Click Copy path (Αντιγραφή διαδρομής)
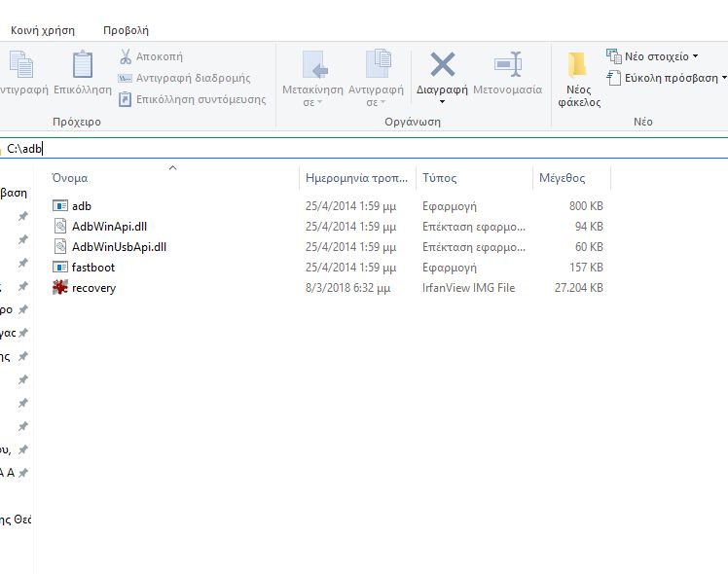Screen dimensions: 728x574 pyautogui.click(x=184, y=78)
